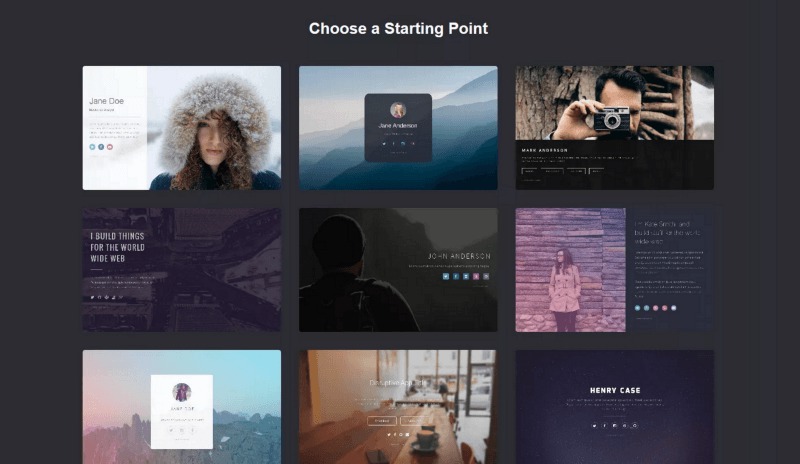
Task: Click left outlined button in cafe template
Action: 382,421
